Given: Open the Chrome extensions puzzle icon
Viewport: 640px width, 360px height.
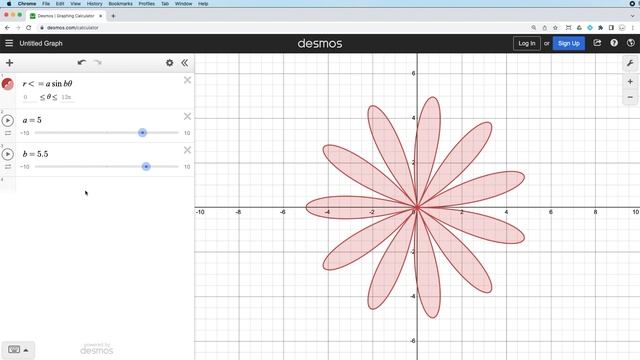Looking at the screenshot, I should coord(600,28).
